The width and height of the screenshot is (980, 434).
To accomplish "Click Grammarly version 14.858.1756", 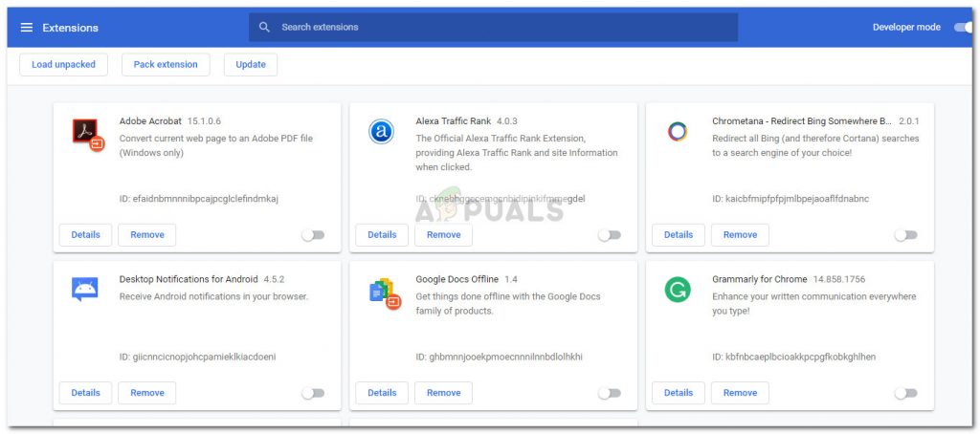I will pos(838,279).
